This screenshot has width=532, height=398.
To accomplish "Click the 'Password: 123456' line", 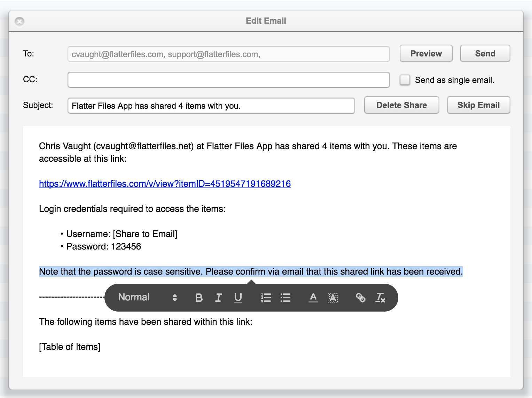I will pos(103,246).
